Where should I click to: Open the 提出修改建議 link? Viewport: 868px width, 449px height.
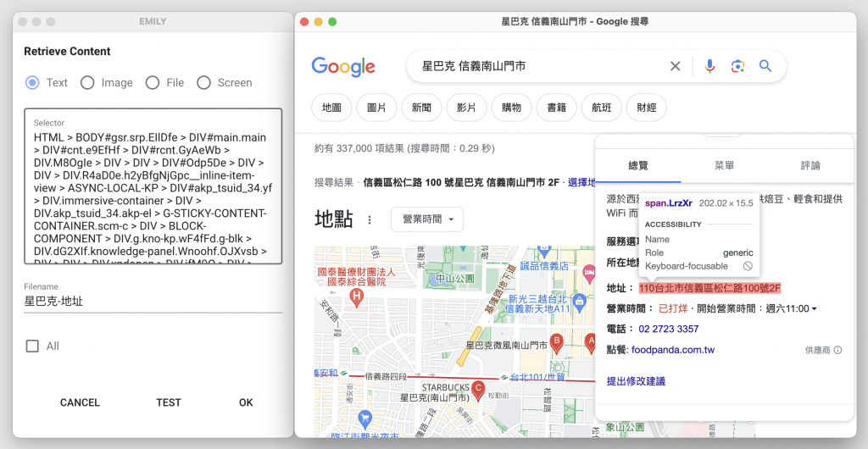pyautogui.click(x=636, y=381)
